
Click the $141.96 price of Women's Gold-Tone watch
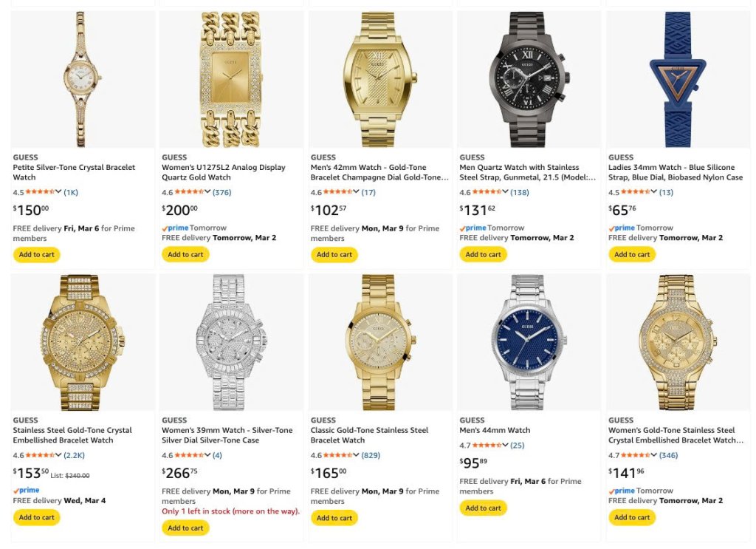pos(626,472)
